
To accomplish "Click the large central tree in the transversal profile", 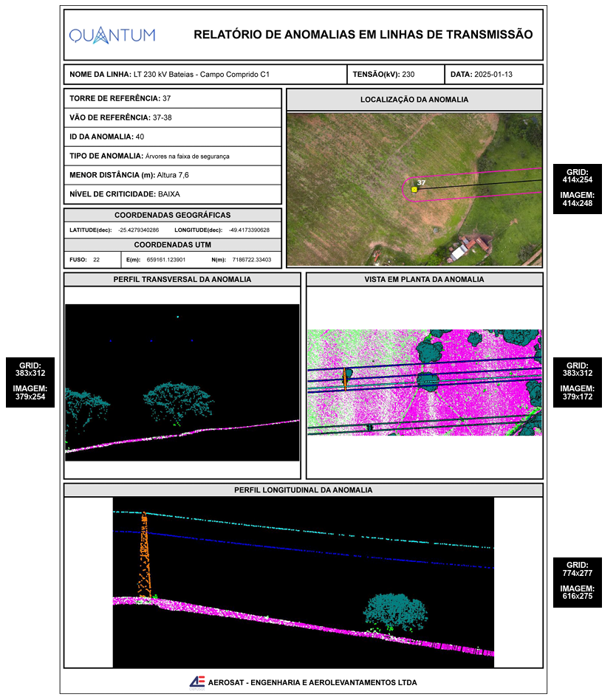I will click(179, 402).
